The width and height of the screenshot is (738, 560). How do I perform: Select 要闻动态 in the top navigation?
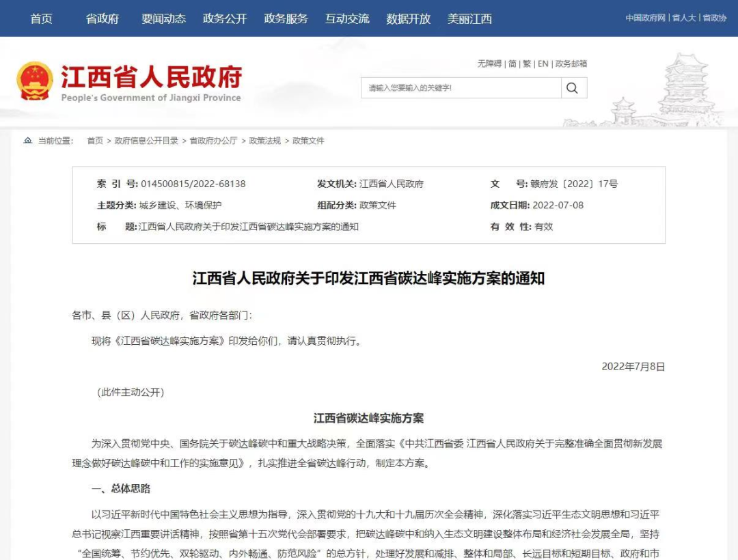163,19
